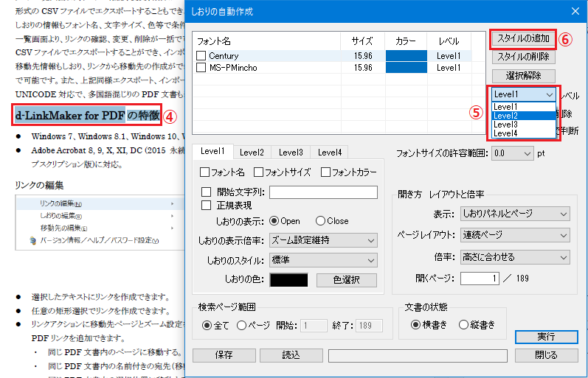Click スタイルの削除 button

524,57
